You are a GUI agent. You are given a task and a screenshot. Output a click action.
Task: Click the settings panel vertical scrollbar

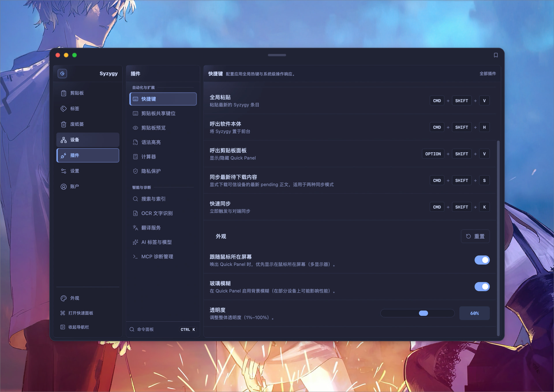click(x=498, y=238)
